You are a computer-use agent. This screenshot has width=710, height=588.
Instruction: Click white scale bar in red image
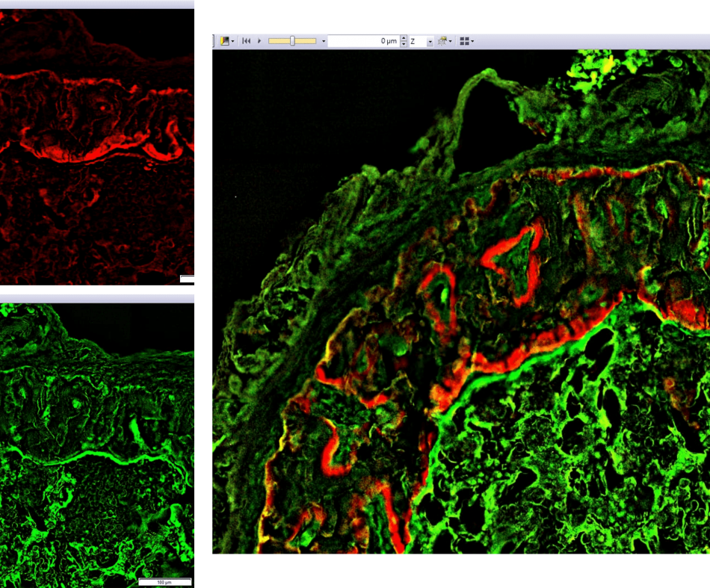188,279
